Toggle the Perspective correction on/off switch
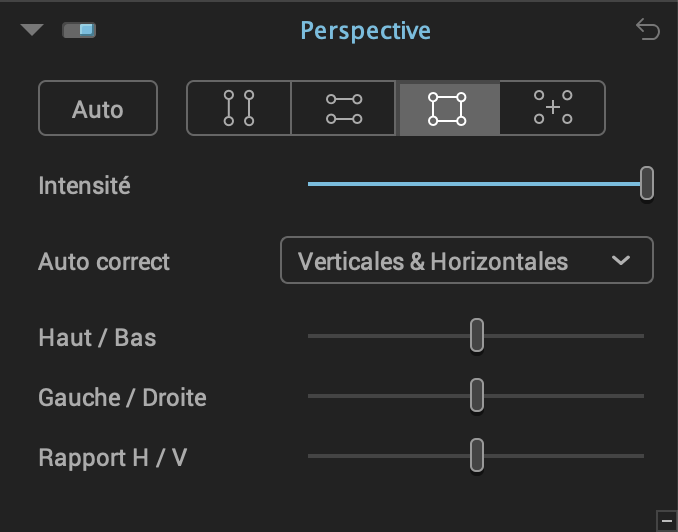The height and width of the screenshot is (532, 678). coord(79,30)
